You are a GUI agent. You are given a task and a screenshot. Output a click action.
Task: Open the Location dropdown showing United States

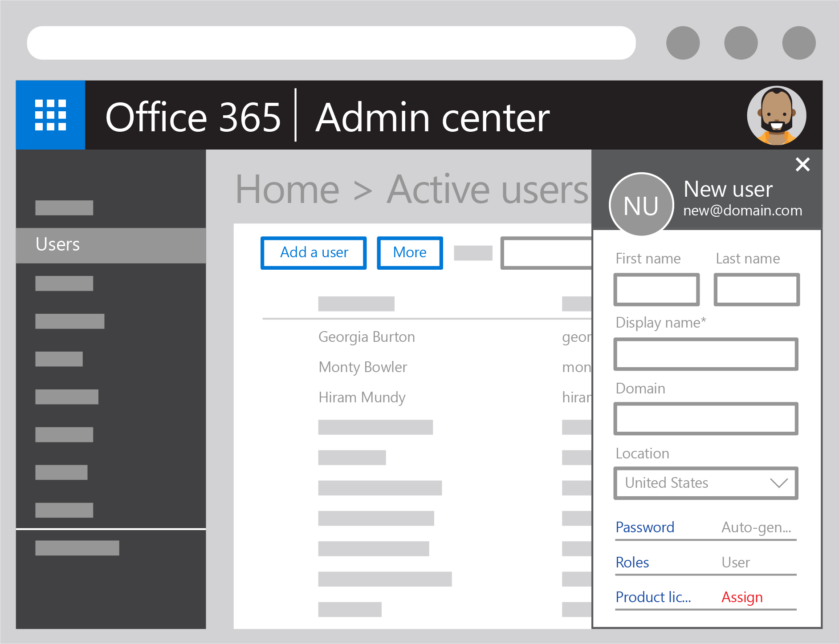(x=706, y=483)
